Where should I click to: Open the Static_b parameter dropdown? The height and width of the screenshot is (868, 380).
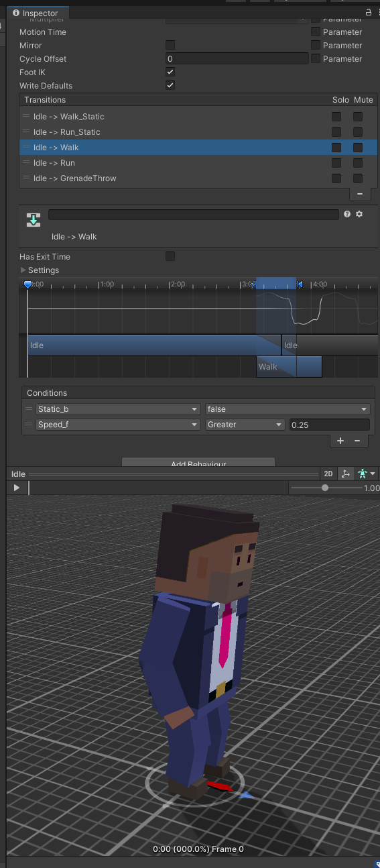(x=118, y=409)
